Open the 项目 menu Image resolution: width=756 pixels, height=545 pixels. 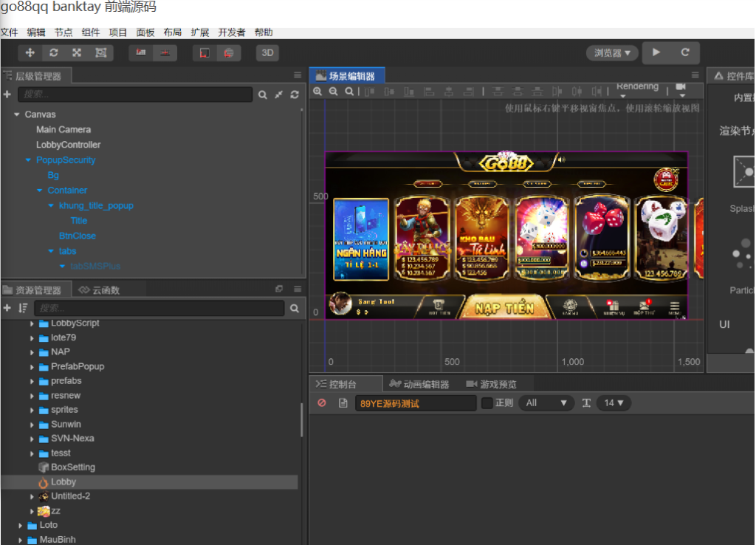(117, 32)
